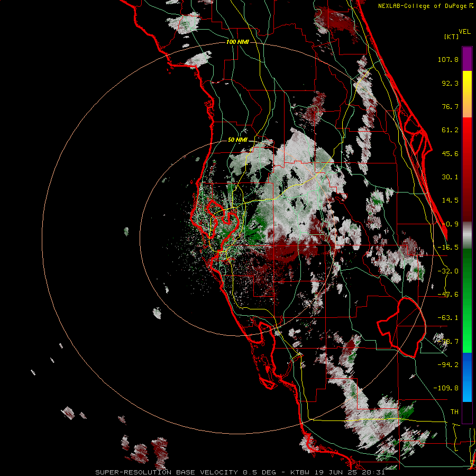Select the 76.7 velocity scale value
This screenshot has width=476, height=476.
click(x=450, y=106)
